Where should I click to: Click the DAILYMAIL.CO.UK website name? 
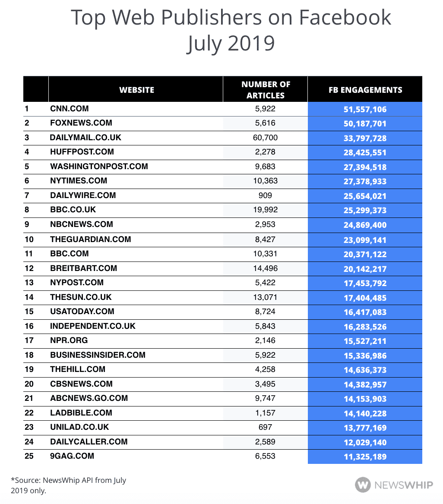click(x=85, y=137)
